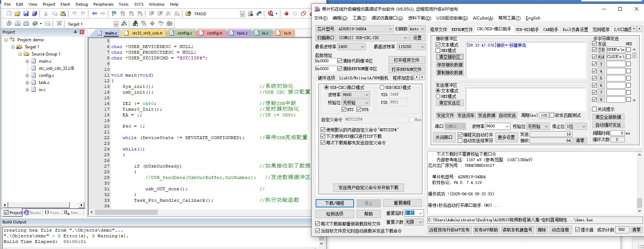The height and width of the screenshot is (249, 644).
Task: Download to flash using LOAD icon
Action: point(59,23)
